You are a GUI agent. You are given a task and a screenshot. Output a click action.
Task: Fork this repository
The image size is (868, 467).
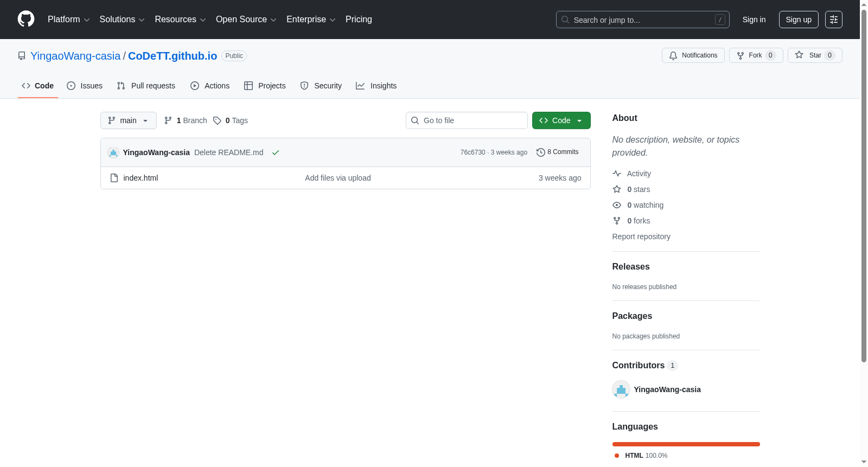[756, 55]
